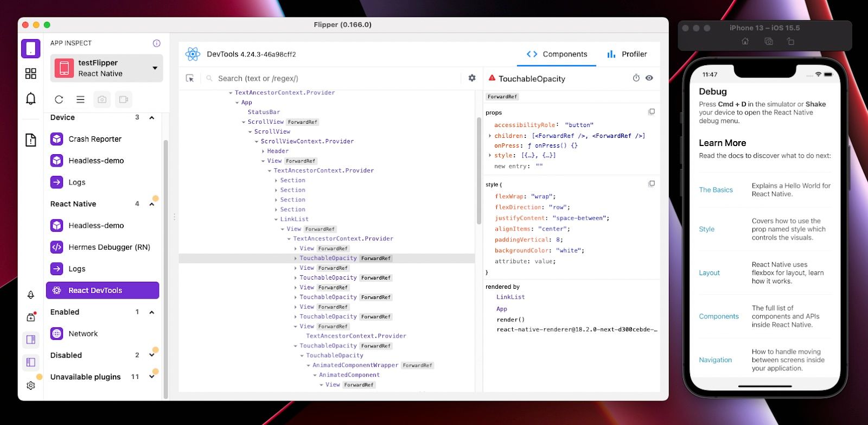
Task: Tap the Navigation link in simulator
Action: coord(715,360)
